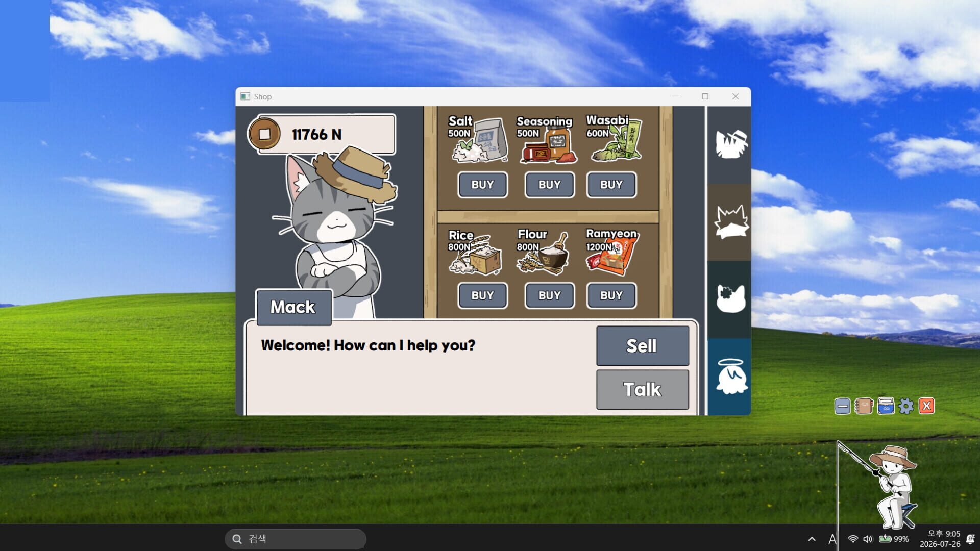
Task: Open the notification bell icon
Action: pos(970,539)
